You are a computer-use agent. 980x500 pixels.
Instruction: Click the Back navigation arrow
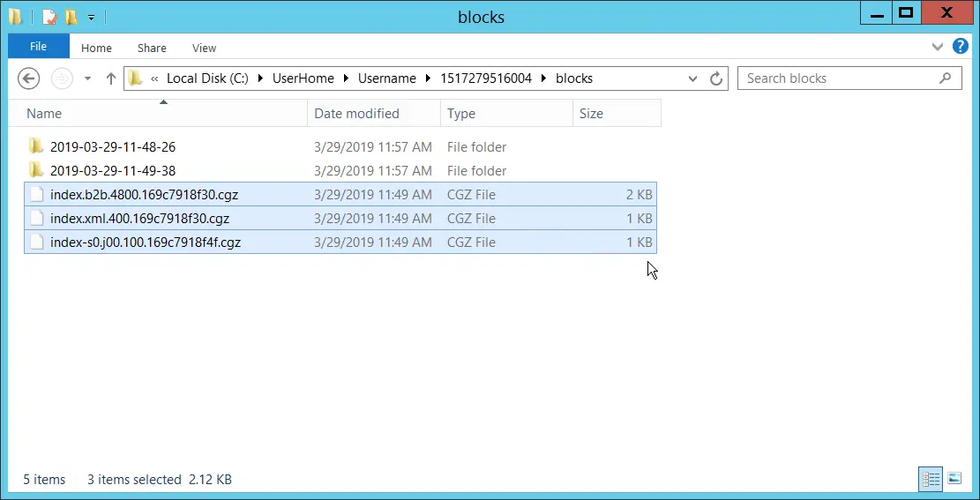(x=29, y=78)
